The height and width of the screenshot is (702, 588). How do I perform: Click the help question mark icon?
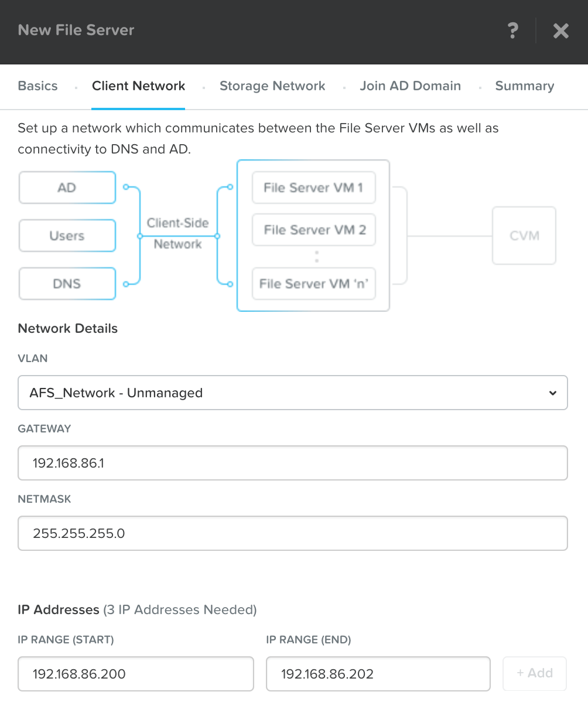(512, 30)
